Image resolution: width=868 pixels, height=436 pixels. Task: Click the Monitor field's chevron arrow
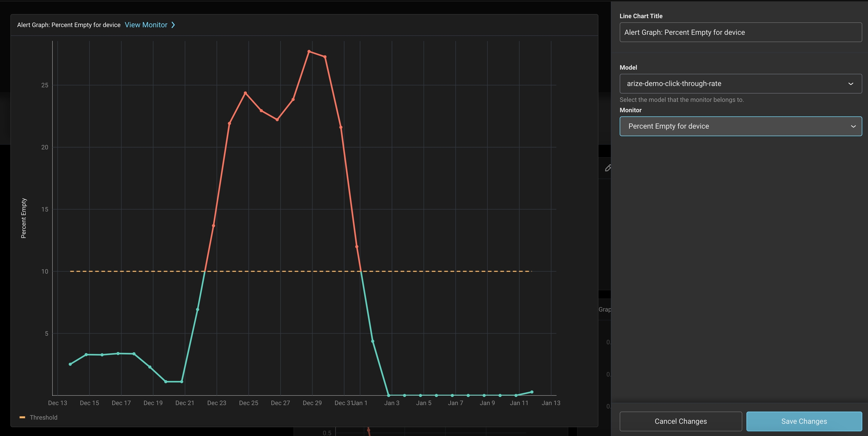point(853,126)
